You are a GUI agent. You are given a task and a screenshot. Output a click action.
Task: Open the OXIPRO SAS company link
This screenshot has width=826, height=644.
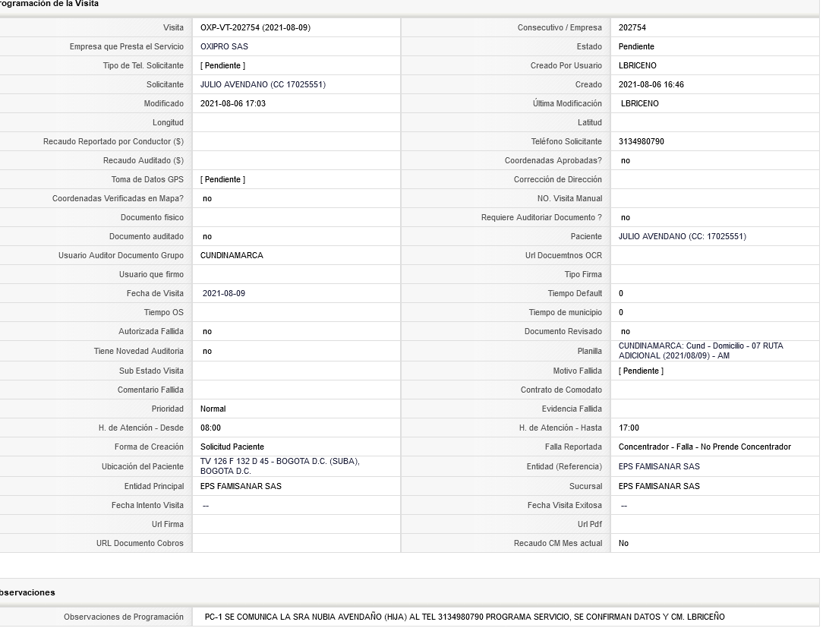224,46
